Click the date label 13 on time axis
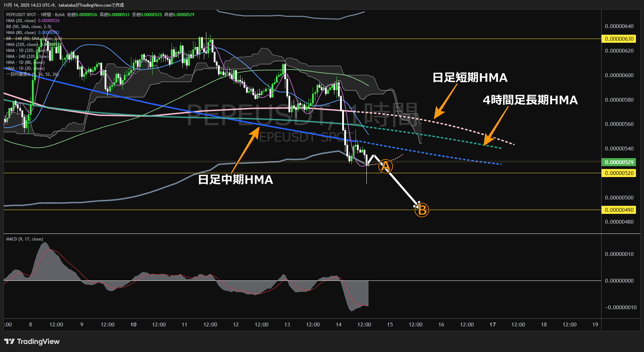 [x=287, y=325]
